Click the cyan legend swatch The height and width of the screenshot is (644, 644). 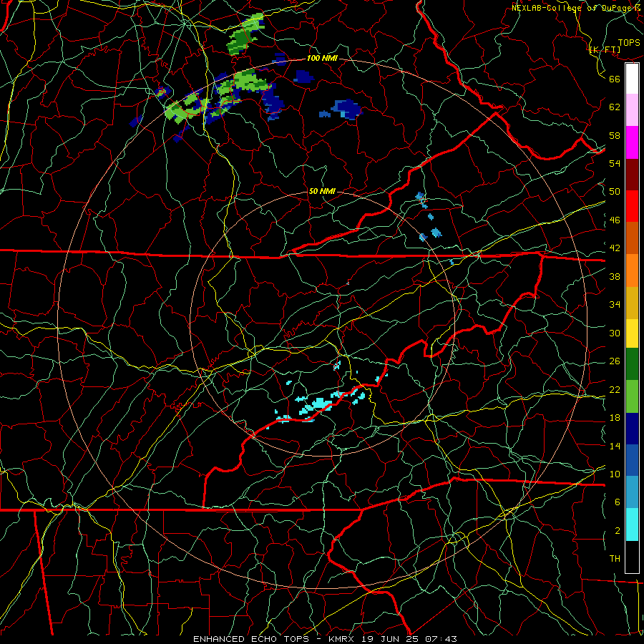coord(632,525)
